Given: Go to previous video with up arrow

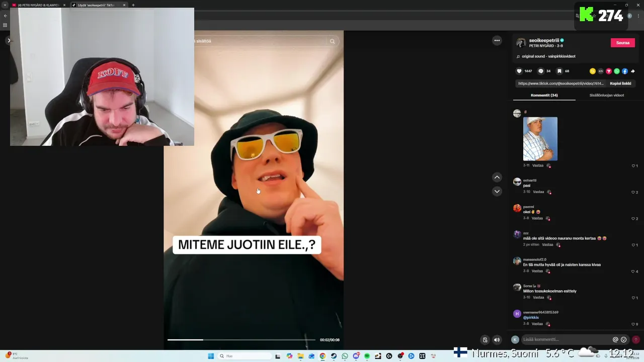Looking at the screenshot, I should coord(497,177).
